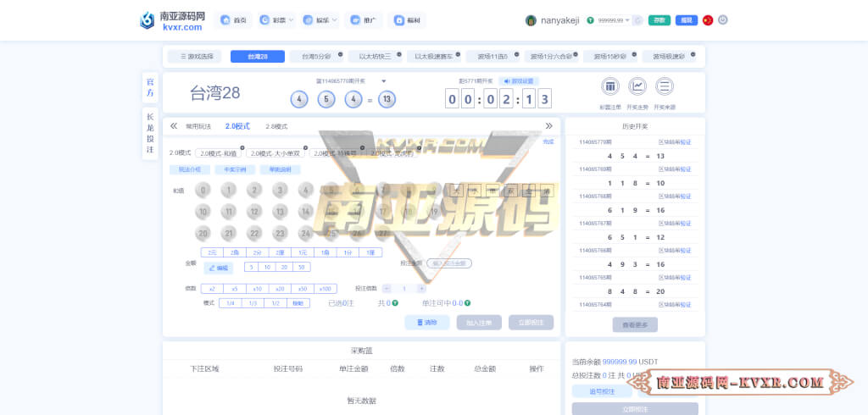Screen dimensions: 868x415
Task: Expand the 娱乐 navigation dropdown
Action: 320,20
